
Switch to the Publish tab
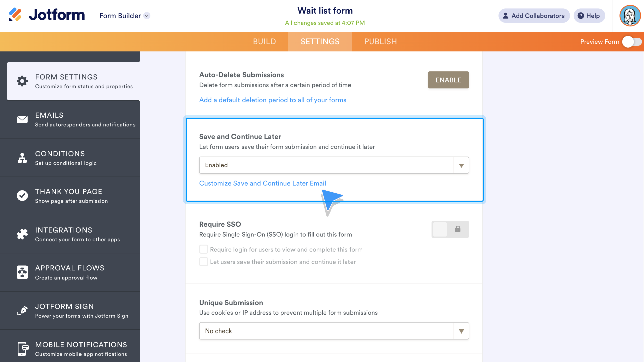380,41
